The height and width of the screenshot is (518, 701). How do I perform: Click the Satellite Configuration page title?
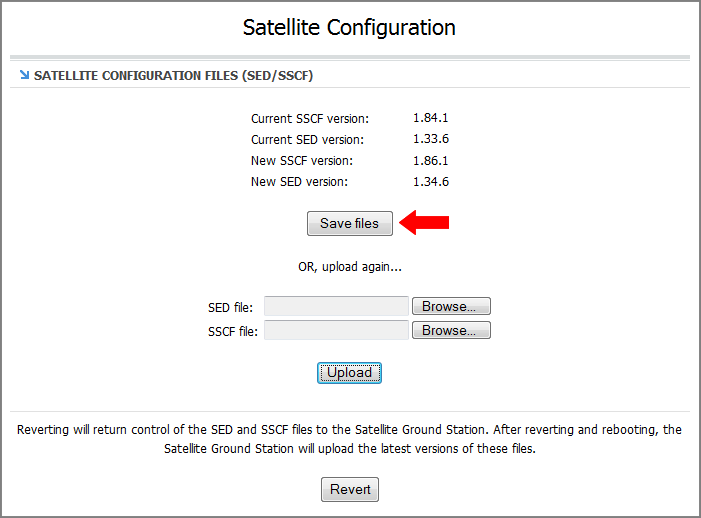click(x=349, y=27)
